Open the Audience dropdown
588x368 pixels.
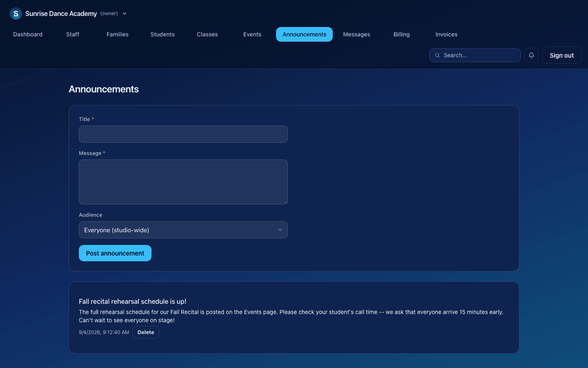[183, 230]
